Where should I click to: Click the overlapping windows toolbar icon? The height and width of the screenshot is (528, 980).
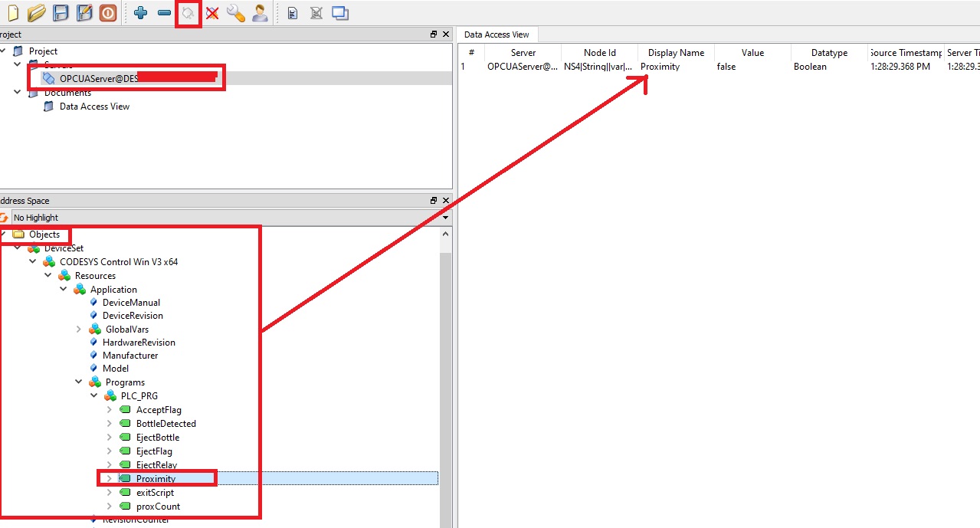tap(340, 13)
